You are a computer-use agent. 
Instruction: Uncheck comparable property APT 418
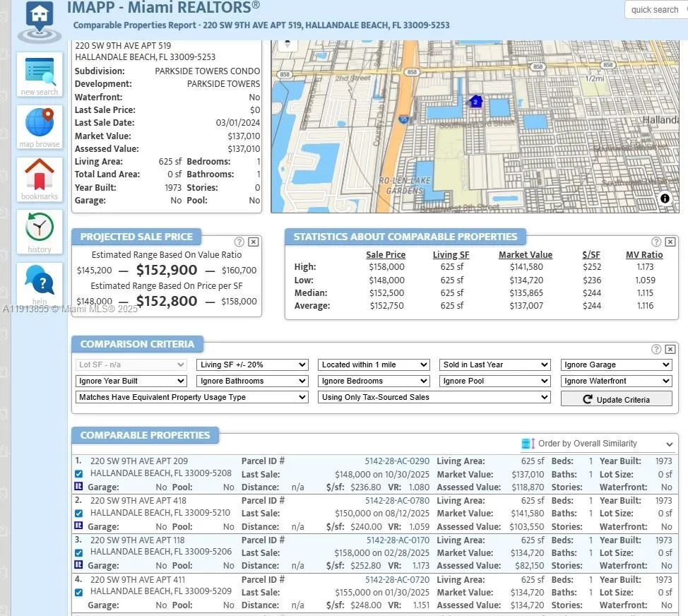click(x=78, y=514)
